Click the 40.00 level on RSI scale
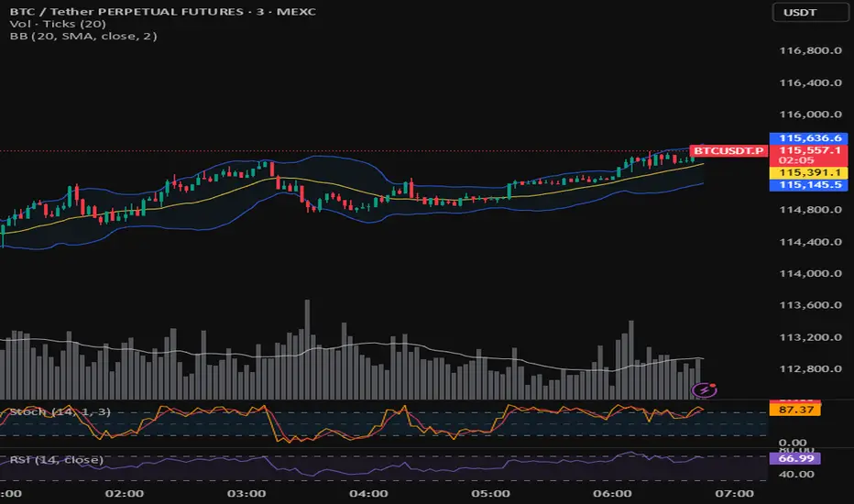Viewport: 854px width, 504px height. click(x=796, y=474)
